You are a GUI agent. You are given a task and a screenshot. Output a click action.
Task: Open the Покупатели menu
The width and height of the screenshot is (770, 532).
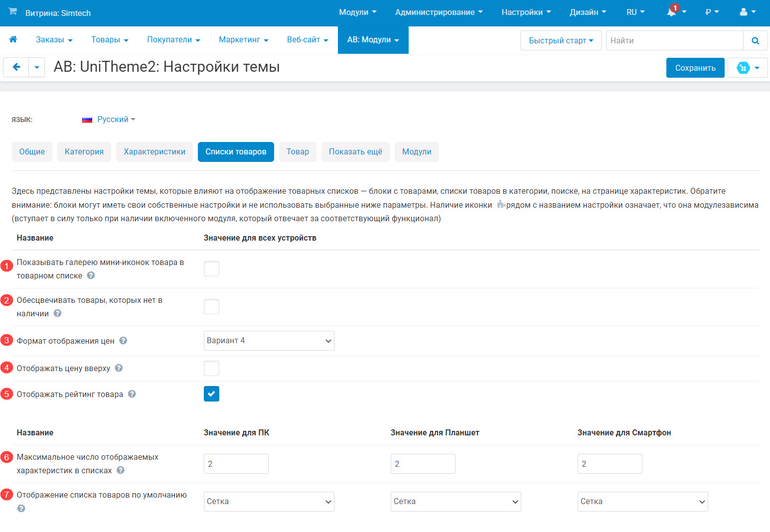173,40
